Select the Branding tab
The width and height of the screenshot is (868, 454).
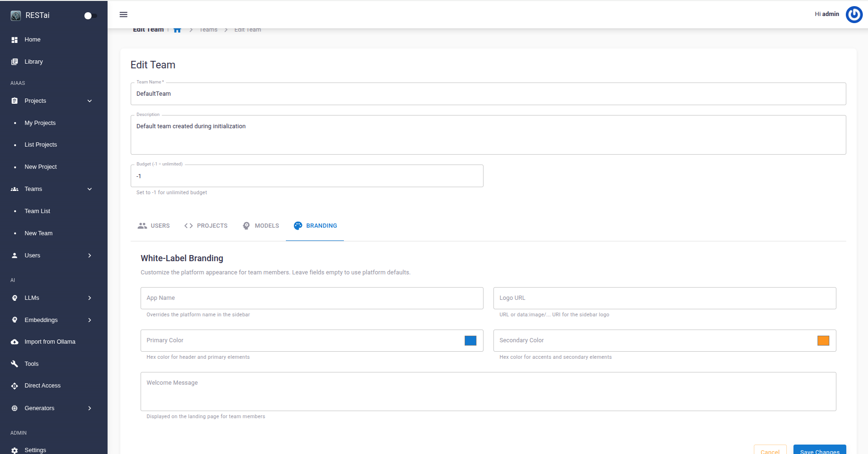[315, 226]
